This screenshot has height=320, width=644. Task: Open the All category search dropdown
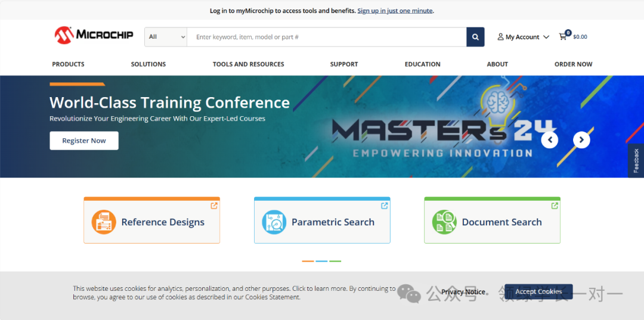pos(166,37)
